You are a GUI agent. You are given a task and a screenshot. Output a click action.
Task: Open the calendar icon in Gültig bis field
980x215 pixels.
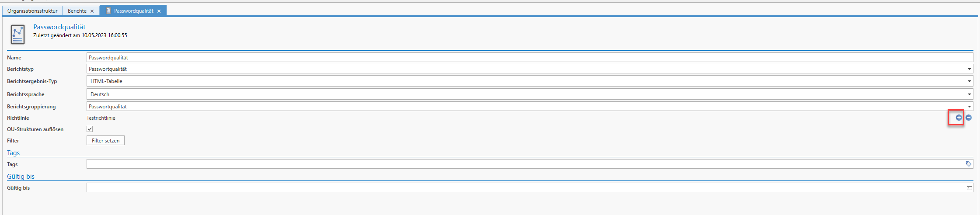click(x=969, y=187)
